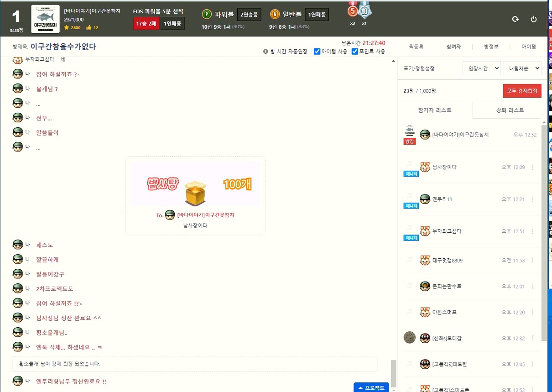Toggle the 포인트 사용 checkbox
The width and height of the screenshot is (552, 392).
coord(354,52)
